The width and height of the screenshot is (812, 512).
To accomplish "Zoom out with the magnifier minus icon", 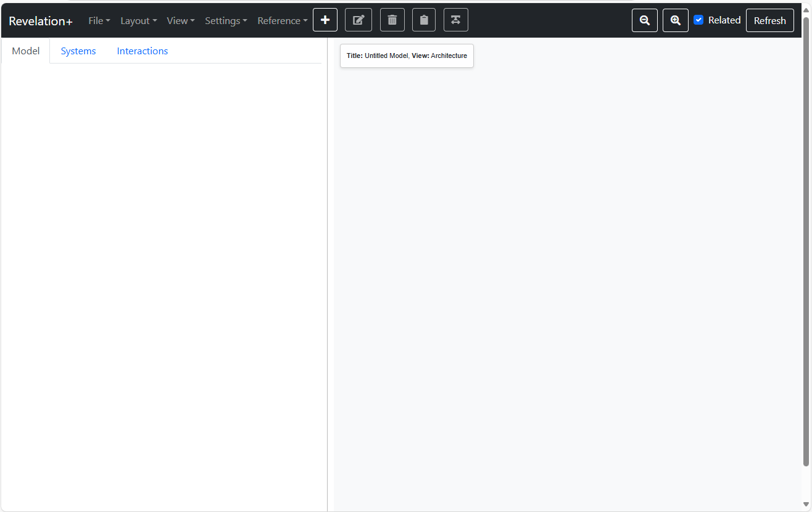I will click(x=645, y=20).
